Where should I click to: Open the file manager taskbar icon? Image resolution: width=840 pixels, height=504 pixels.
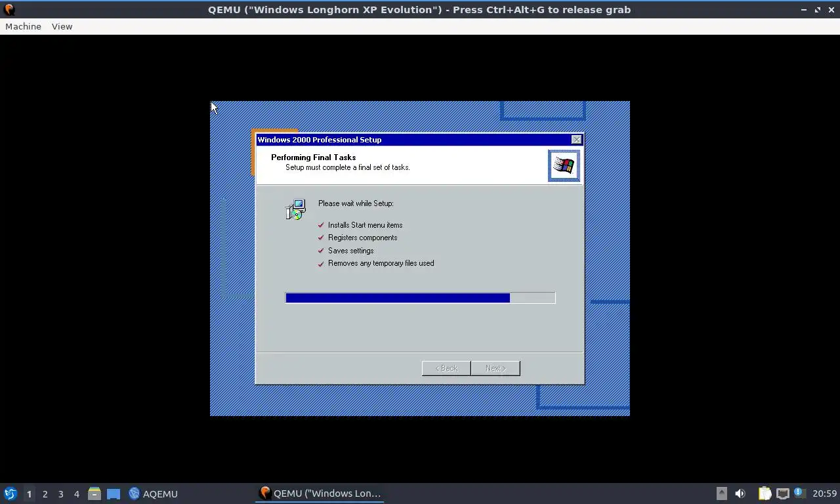coord(94,493)
